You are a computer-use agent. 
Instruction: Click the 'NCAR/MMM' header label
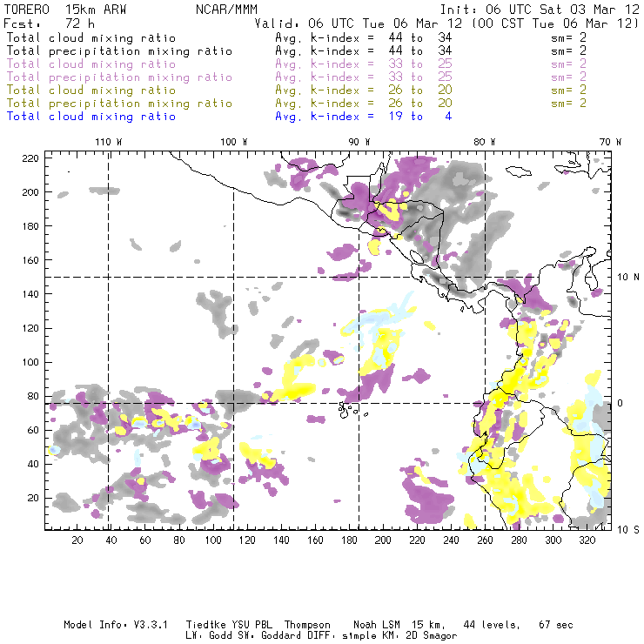pyautogui.click(x=227, y=10)
